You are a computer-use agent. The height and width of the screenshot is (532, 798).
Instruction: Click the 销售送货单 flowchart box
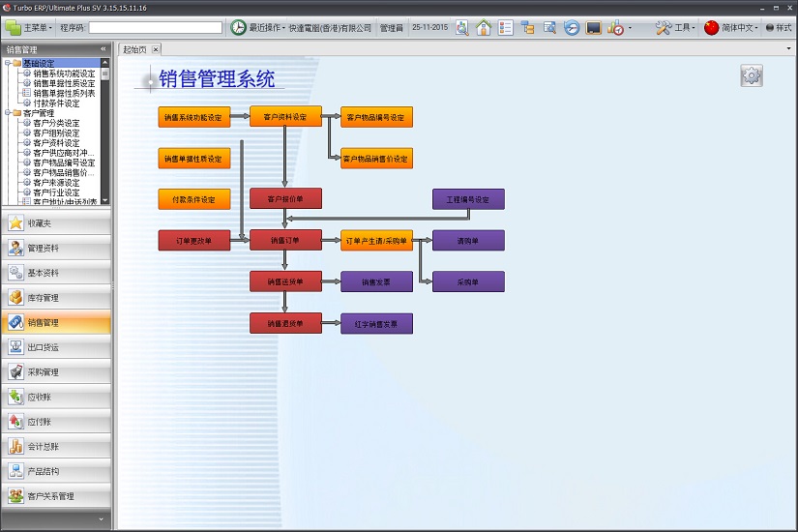[285, 281]
